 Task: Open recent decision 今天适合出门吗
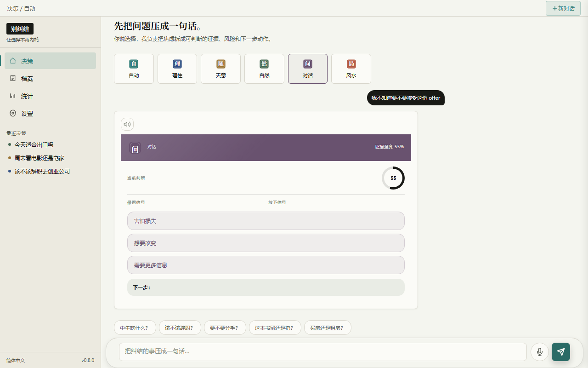pyautogui.click(x=34, y=144)
